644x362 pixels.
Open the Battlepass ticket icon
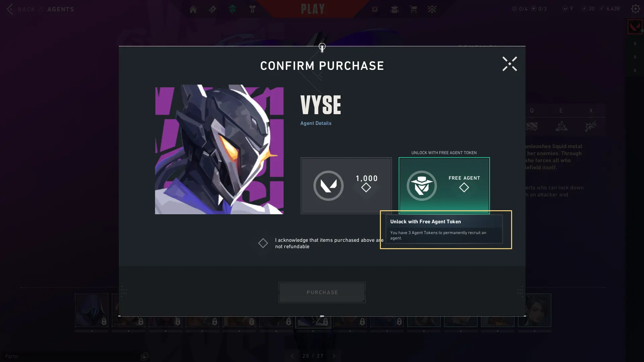pyautogui.click(x=212, y=9)
